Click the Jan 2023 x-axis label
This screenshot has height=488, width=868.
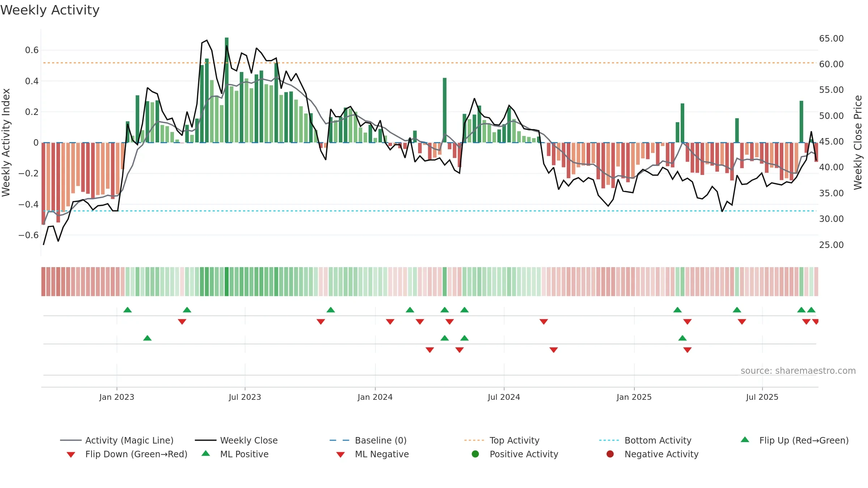coord(117,397)
